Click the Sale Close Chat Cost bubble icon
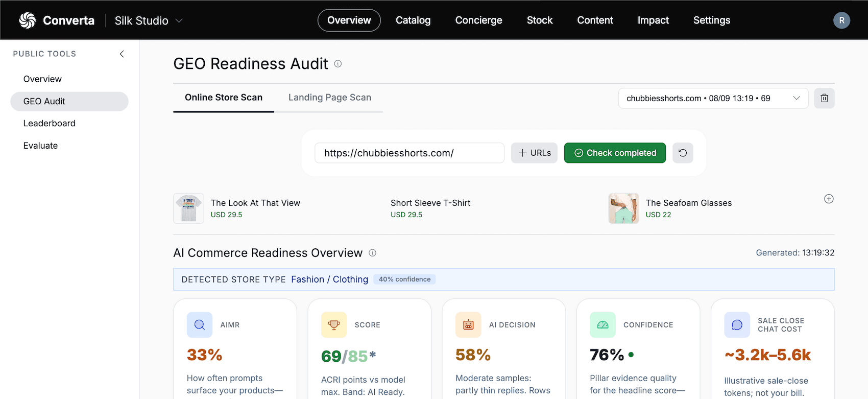Image resolution: width=868 pixels, height=399 pixels. [737, 325]
